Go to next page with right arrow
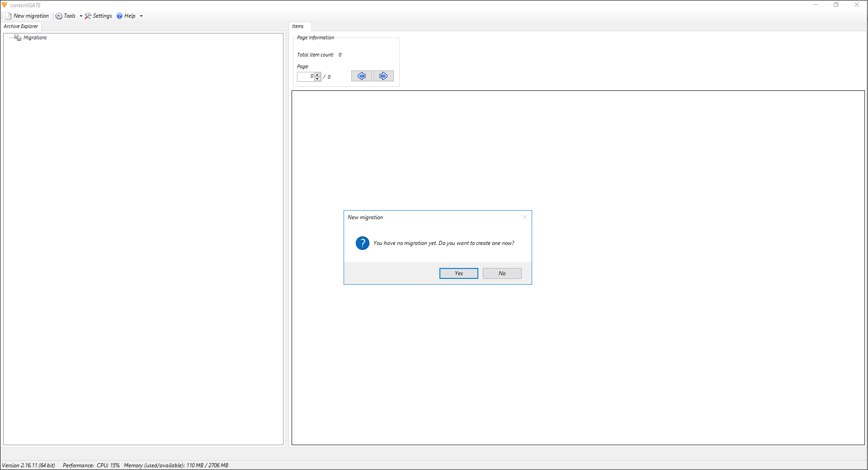Viewport: 868px width, 470px height. pos(383,76)
